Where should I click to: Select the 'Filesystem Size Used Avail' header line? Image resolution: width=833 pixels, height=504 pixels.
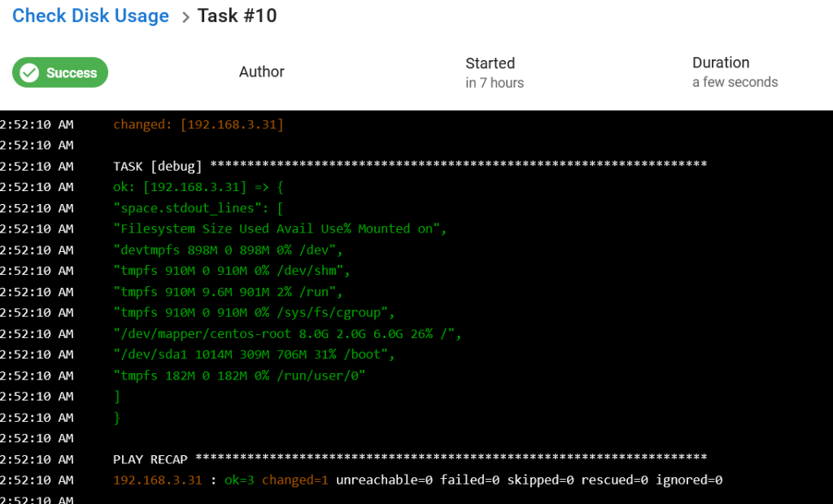280,229
